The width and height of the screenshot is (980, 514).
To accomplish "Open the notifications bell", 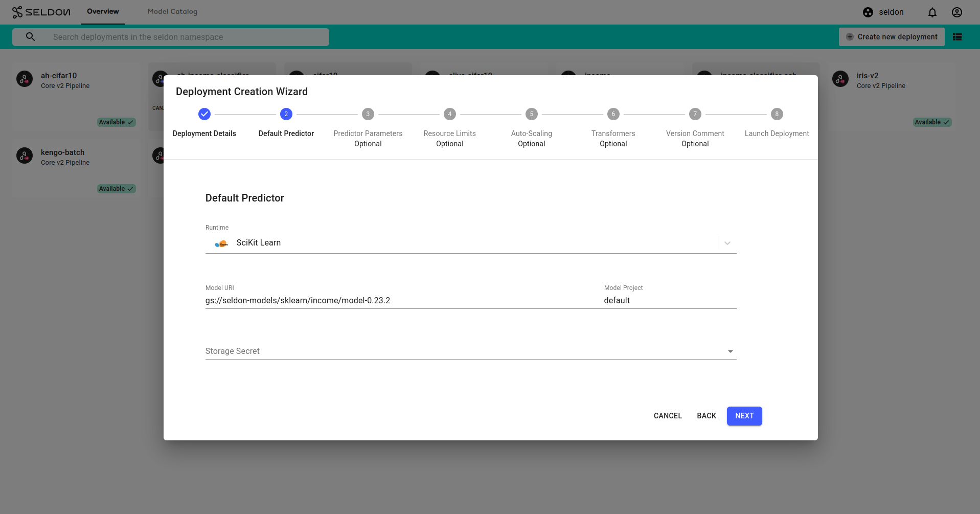I will pyautogui.click(x=932, y=12).
